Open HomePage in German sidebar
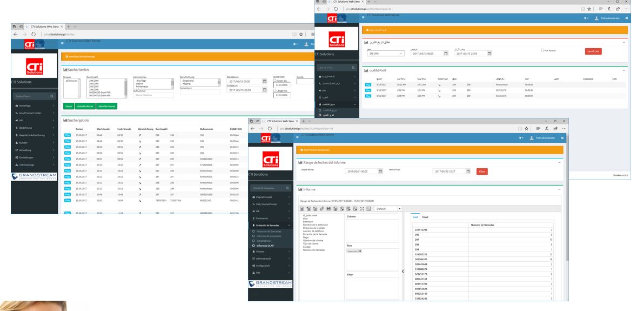Screen dimensions: 644x311 tap(35, 105)
